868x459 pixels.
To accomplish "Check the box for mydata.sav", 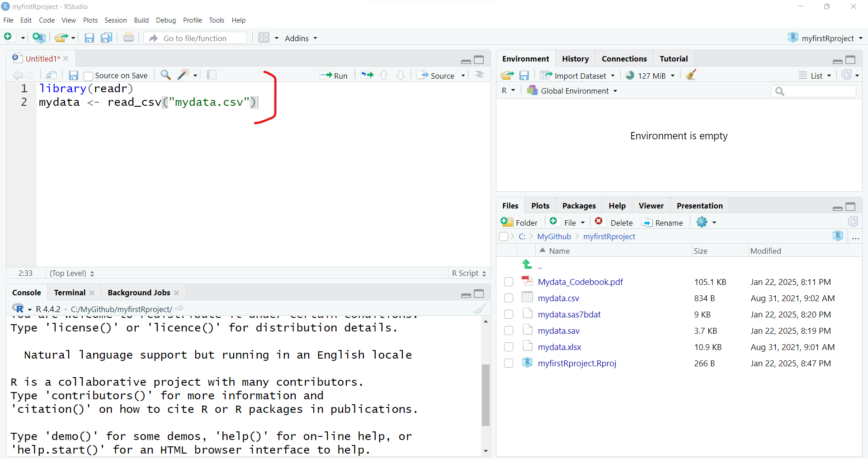I will click(509, 331).
